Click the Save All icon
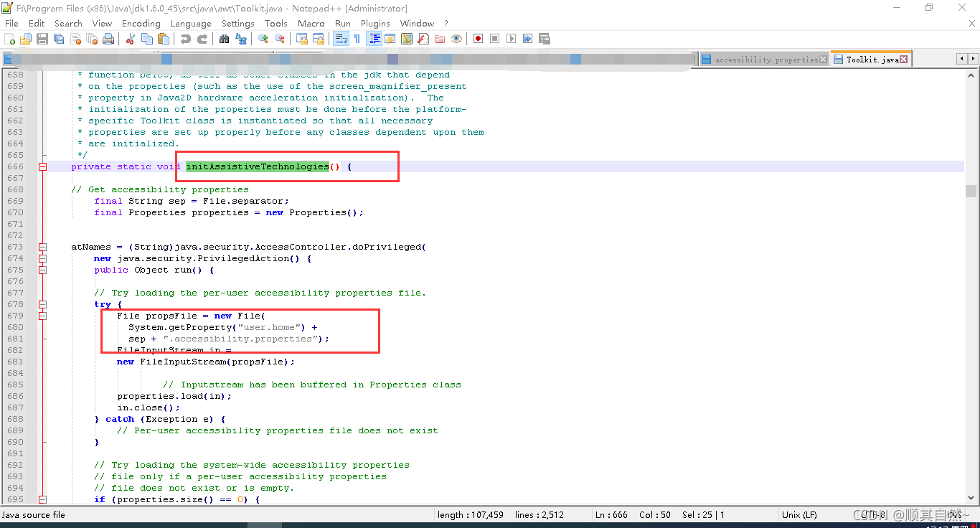This screenshot has width=980, height=528. pos(59,38)
